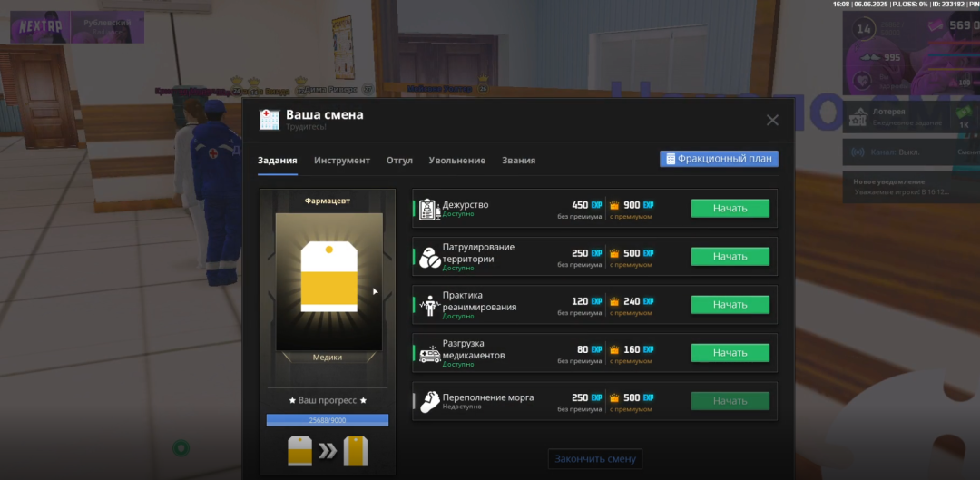Click the Переполнение морга foot tag icon

pos(429,401)
